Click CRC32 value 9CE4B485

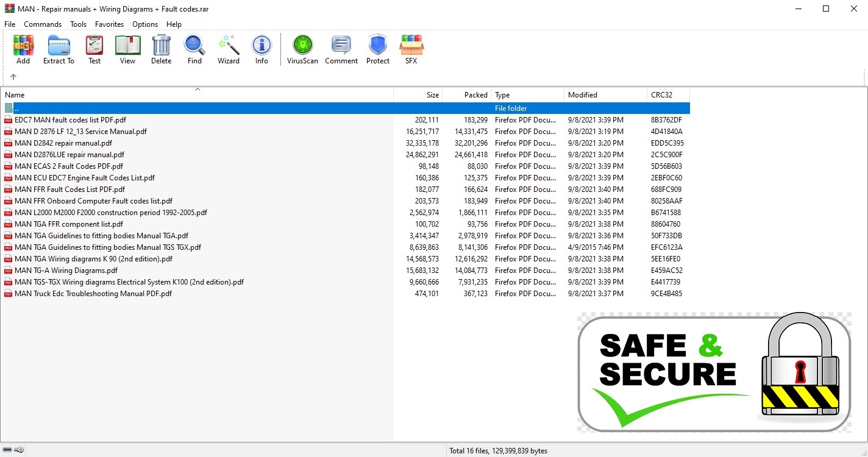[666, 294]
